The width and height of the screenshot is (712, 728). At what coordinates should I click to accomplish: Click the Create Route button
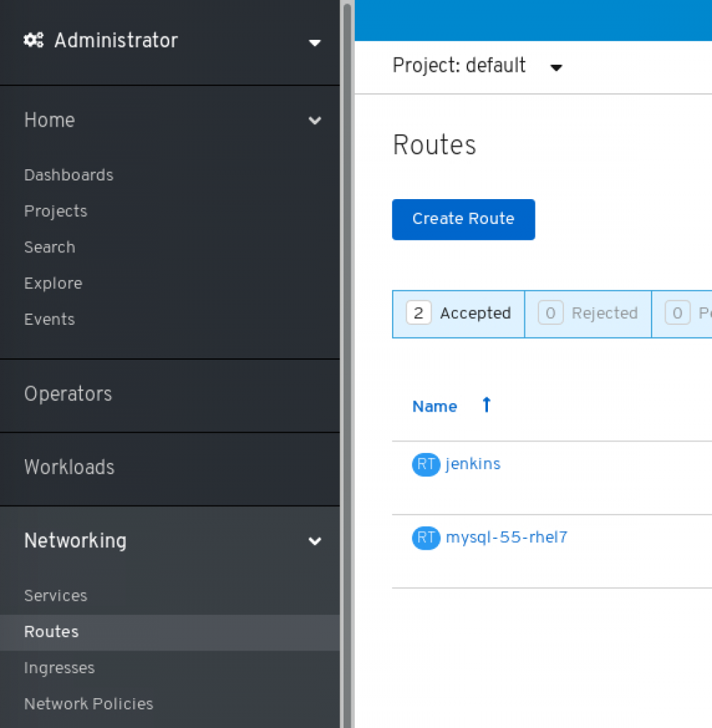pyautogui.click(x=464, y=220)
